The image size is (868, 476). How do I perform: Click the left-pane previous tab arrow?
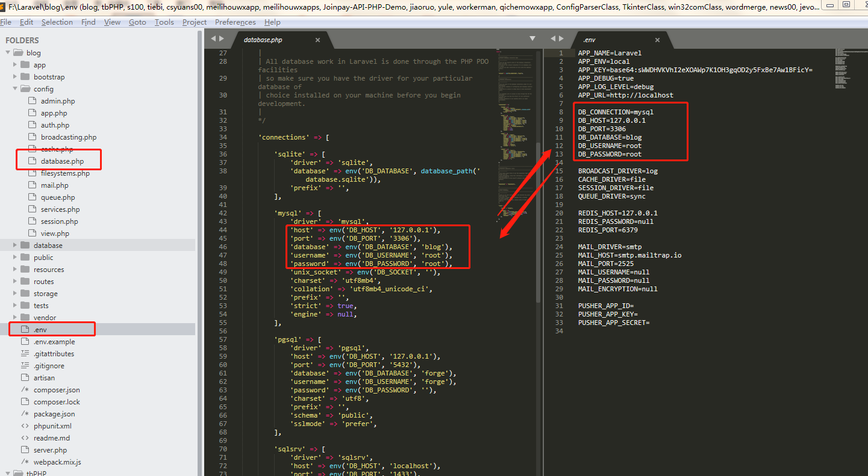coord(213,39)
